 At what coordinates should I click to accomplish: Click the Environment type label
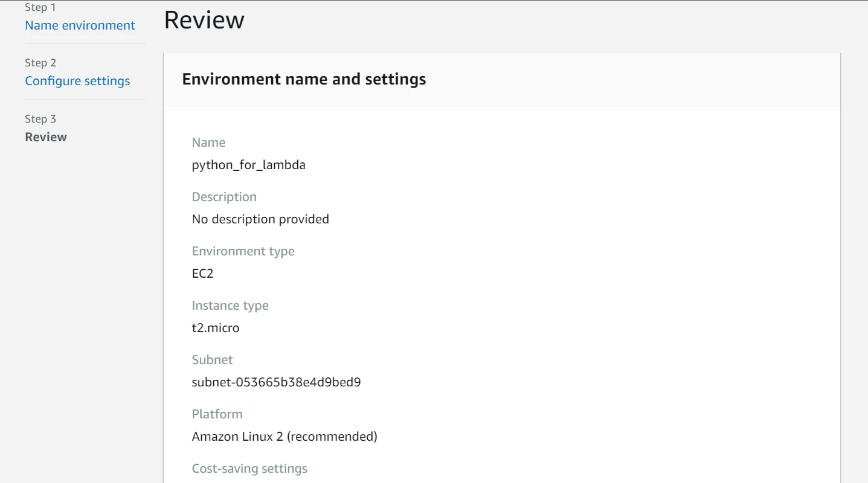pyautogui.click(x=243, y=251)
